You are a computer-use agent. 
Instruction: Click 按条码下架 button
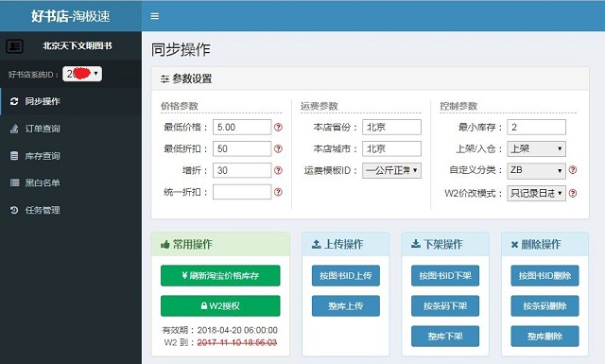tap(445, 305)
